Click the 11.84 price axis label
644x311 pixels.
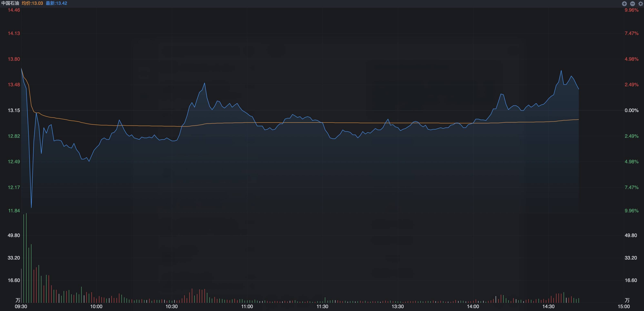coord(14,211)
